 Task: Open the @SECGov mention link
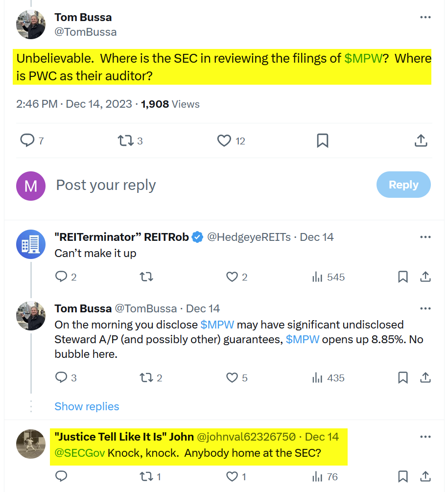pyautogui.click(x=80, y=453)
